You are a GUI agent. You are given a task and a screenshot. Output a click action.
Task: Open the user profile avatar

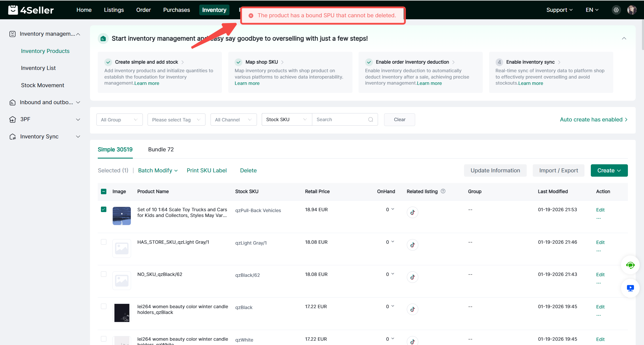pos(632,10)
